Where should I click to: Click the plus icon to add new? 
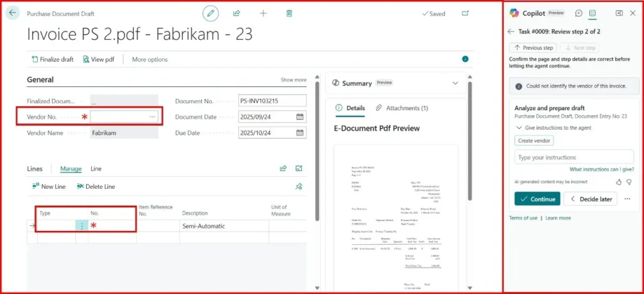coord(263,13)
